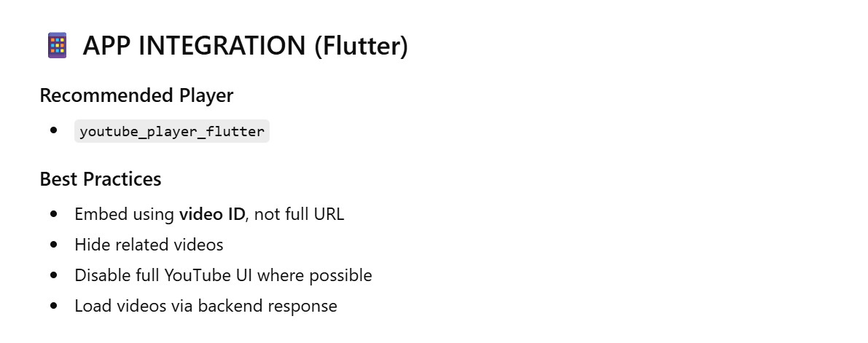Click the "Best Practices" subheading
This screenshot has width=868, height=343.
pyautogui.click(x=101, y=178)
